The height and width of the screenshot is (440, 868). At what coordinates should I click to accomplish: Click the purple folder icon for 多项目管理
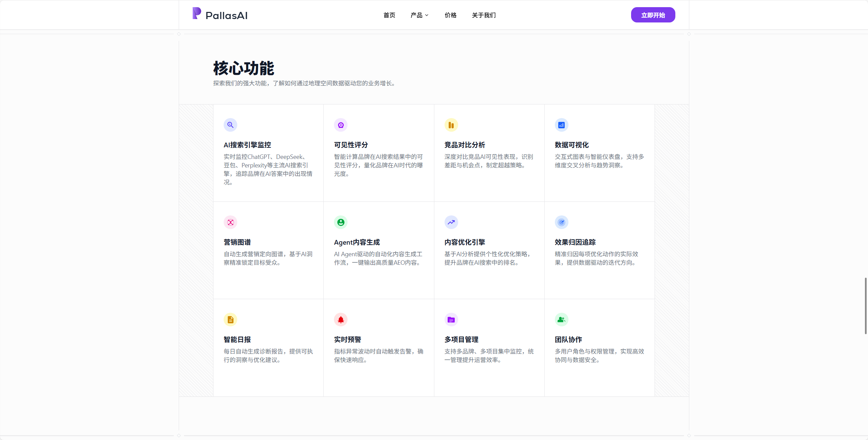[x=451, y=320]
